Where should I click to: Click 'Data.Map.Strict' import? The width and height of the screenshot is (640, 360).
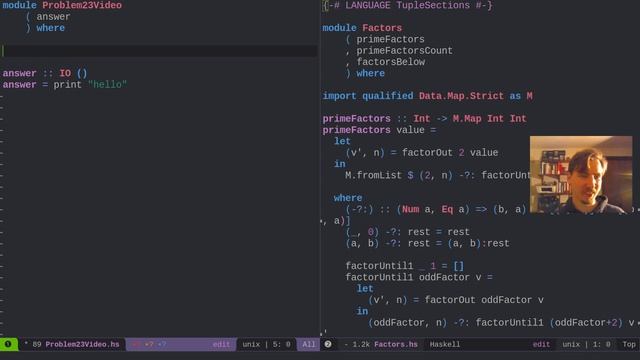[x=461, y=96]
